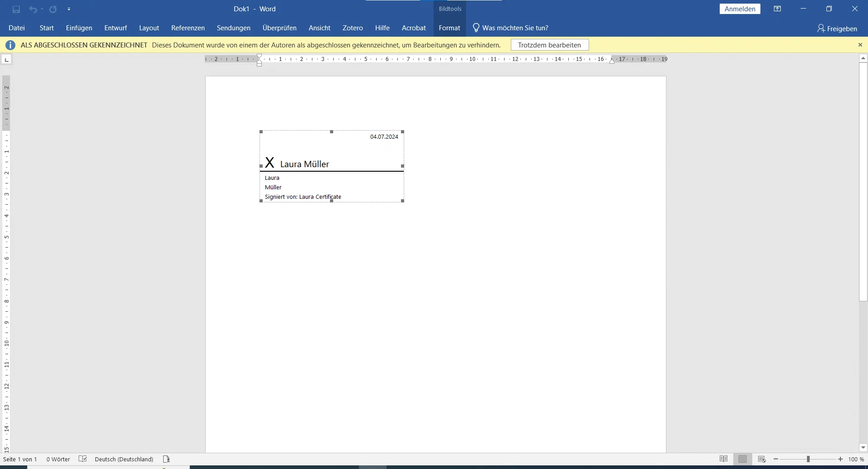Click the macro recording status bar icon
This screenshot has height=469, width=868.
point(166,459)
